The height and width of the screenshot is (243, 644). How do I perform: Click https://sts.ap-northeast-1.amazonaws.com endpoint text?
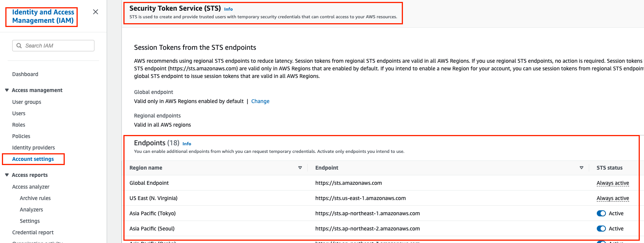click(x=368, y=213)
